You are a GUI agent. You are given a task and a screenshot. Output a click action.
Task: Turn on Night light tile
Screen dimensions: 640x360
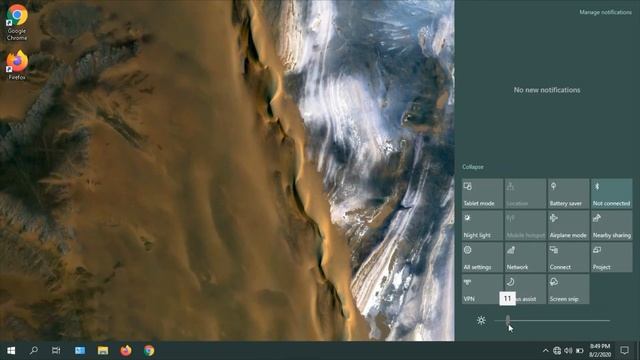[482, 225]
